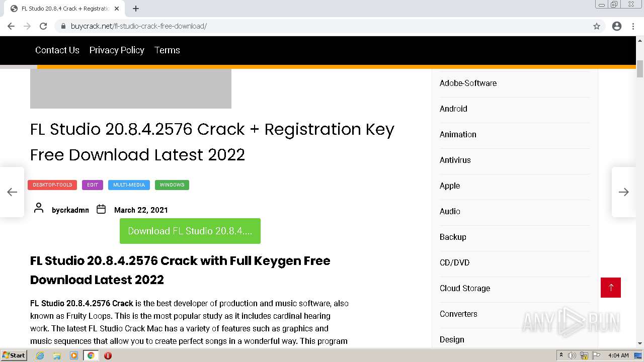Click red Opera-like taskbar icon

pyautogui.click(x=108, y=355)
